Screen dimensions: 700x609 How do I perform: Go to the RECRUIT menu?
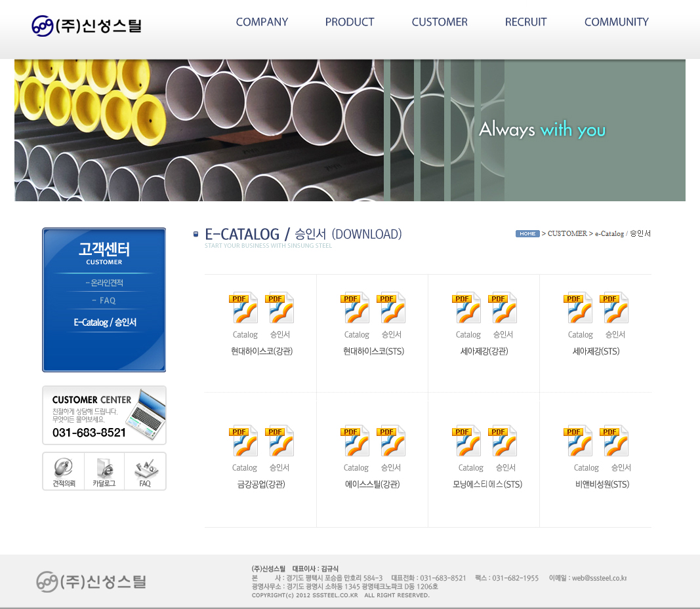[525, 22]
